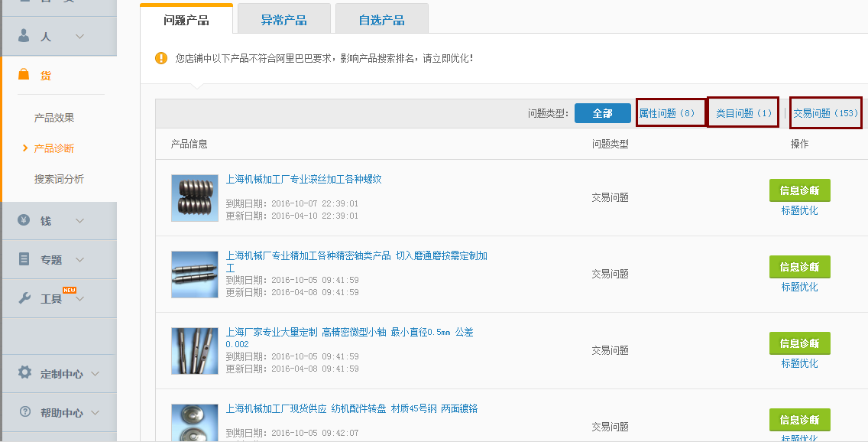Click the 帮助中心 question mark icon
Image resolution: width=868 pixels, height=442 pixels.
pyautogui.click(x=24, y=412)
